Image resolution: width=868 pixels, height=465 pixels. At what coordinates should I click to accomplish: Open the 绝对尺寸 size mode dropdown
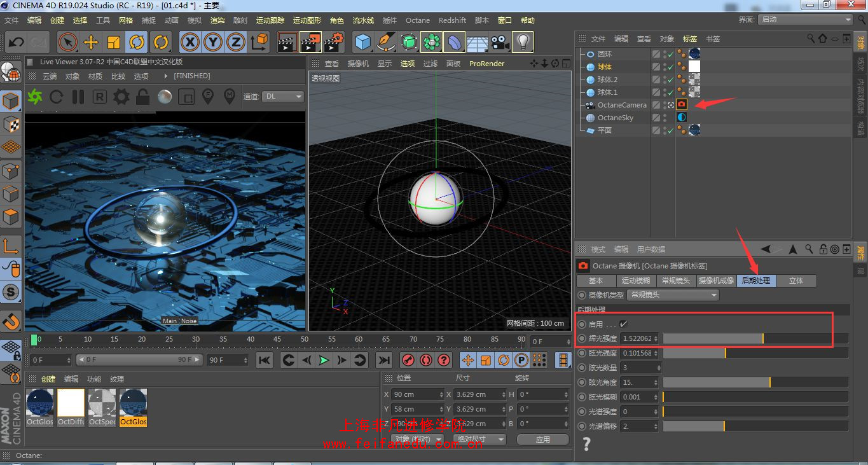(x=479, y=439)
